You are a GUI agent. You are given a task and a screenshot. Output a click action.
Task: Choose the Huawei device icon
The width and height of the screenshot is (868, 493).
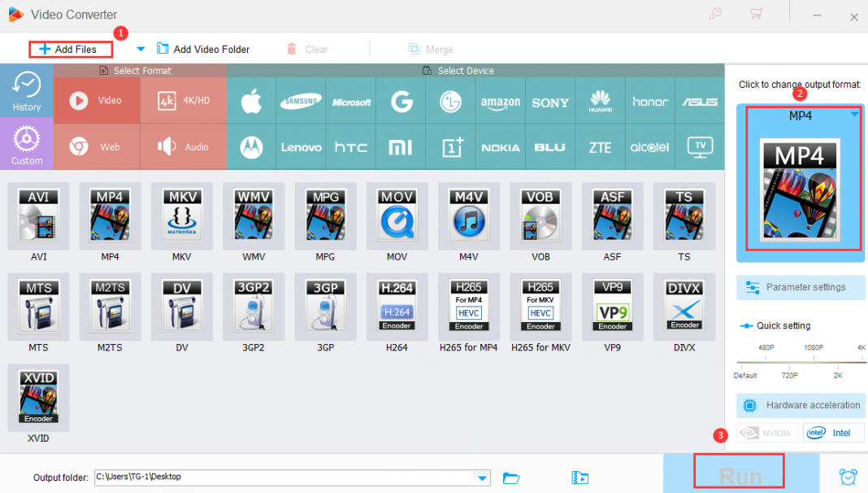click(x=600, y=101)
